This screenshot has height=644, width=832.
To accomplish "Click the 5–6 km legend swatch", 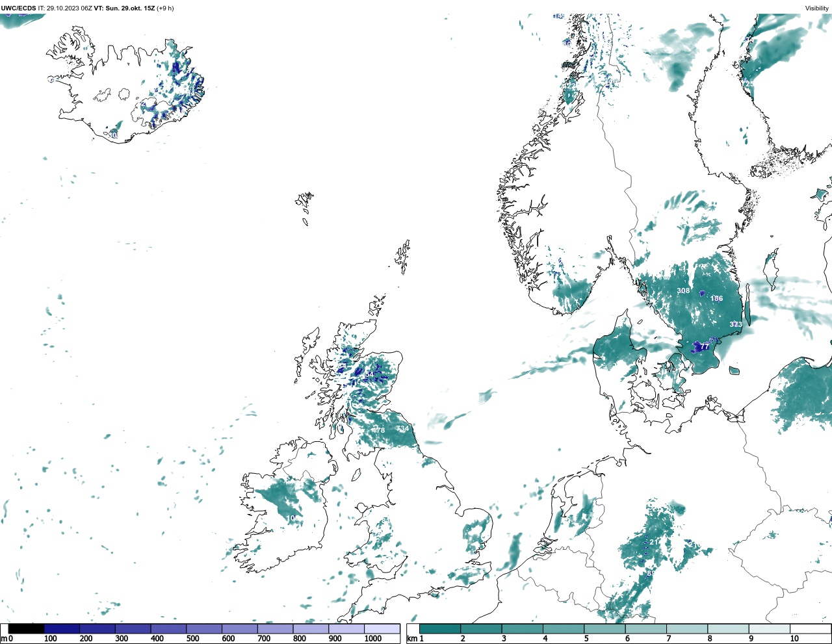I will point(604,628).
